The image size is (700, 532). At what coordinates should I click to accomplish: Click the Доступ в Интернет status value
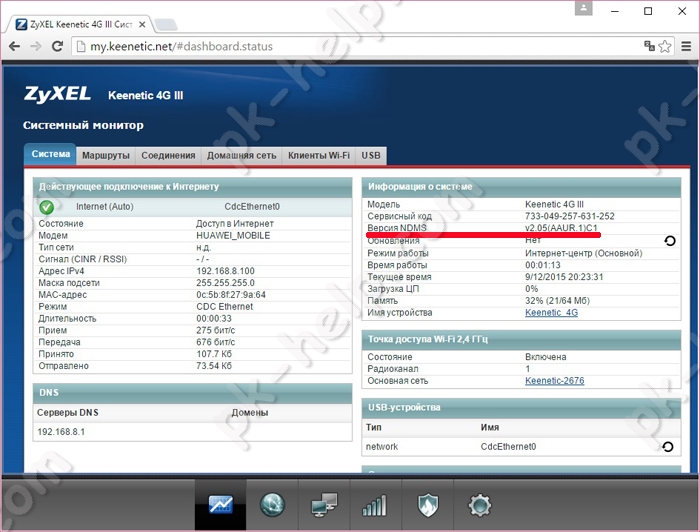pos(235,224)
